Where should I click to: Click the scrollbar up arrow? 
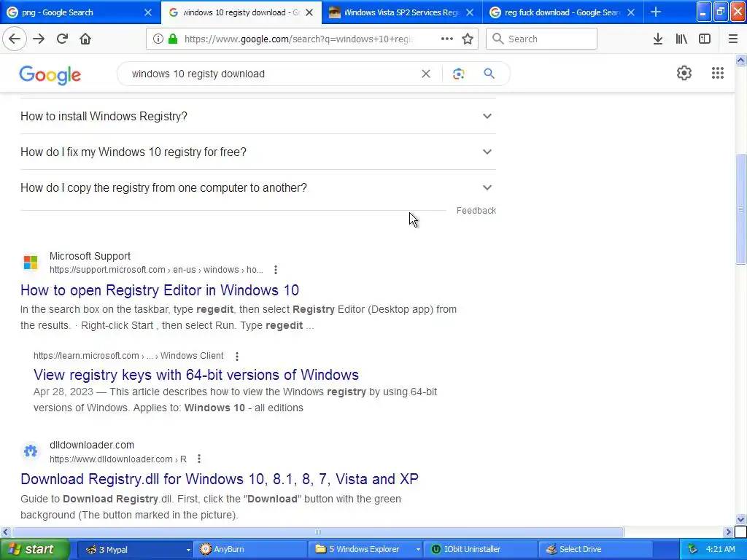pyautogui.click(x=740, y=60)
